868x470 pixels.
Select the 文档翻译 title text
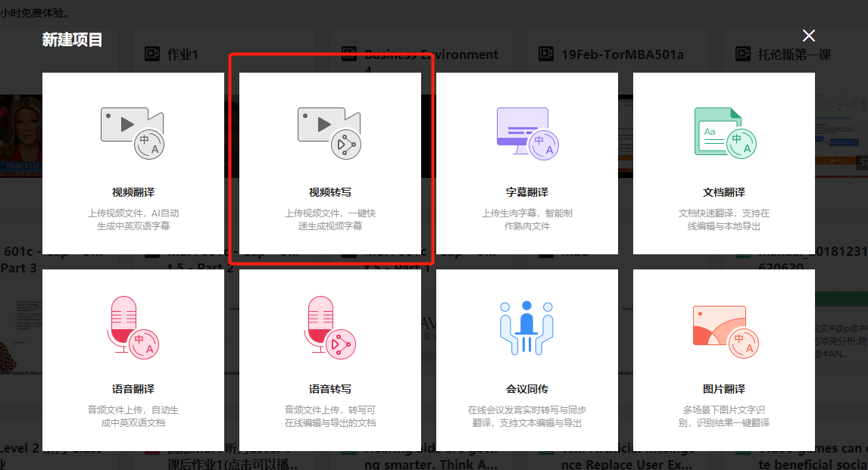point(724,192)
